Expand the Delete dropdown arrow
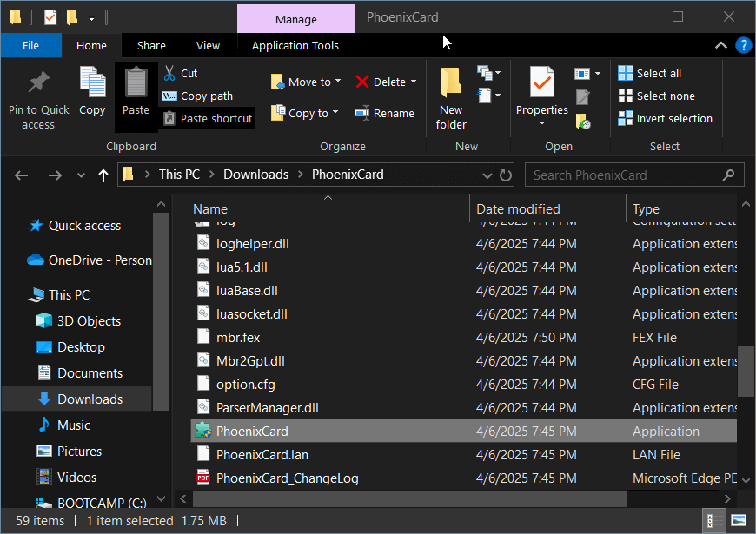The width and height of the screenshot is (756, 534). tap(414, 82)
